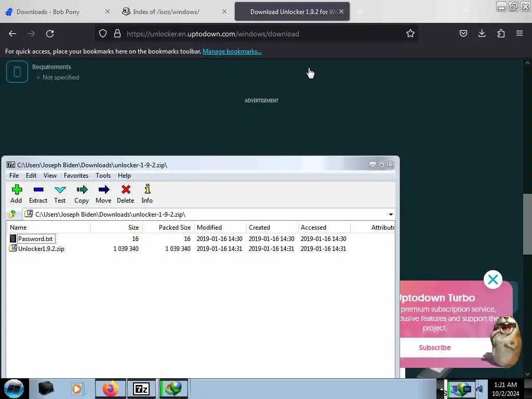Expand the 7-Zip address path dropdown
This screenshot has width=532, height=399.
pyautogui.click(x=391, y=215)
